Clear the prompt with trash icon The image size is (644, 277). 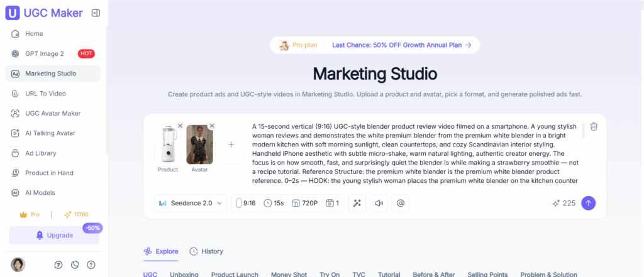click(594, 126)
